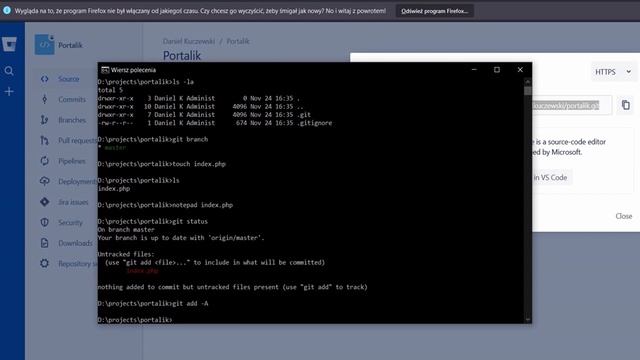The width and height of the screenshot is (640, 360).
Task: Click the Deployments cloud icon
Action: 44,181
